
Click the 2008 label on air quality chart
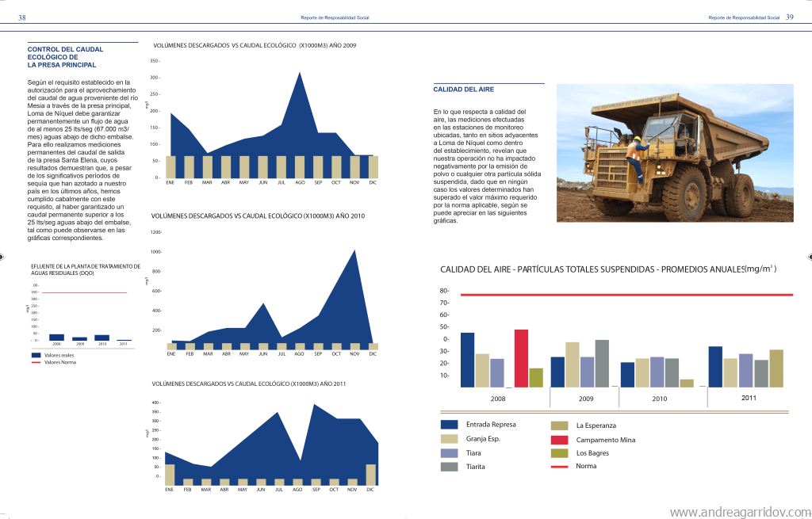click(498, 399)
